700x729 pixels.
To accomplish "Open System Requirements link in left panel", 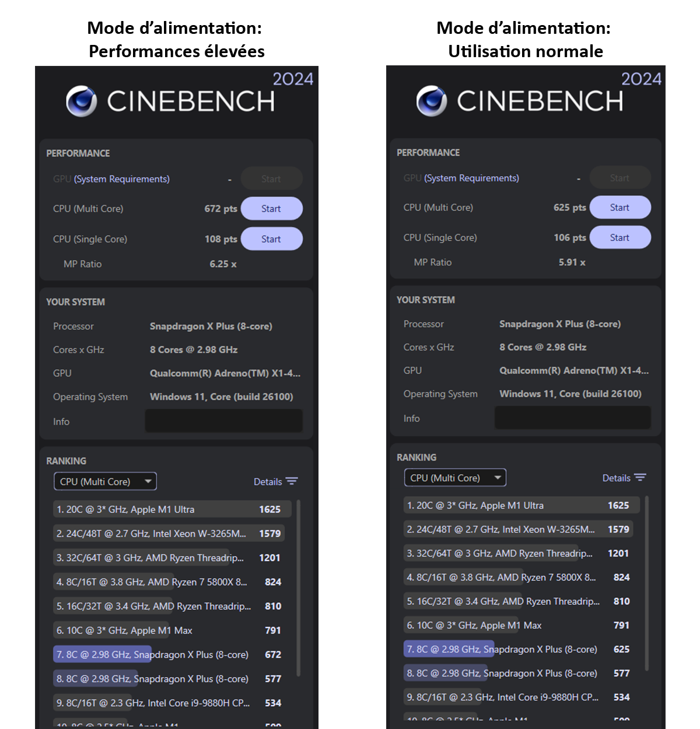I will pyautogui.click(x=122, y=179).
